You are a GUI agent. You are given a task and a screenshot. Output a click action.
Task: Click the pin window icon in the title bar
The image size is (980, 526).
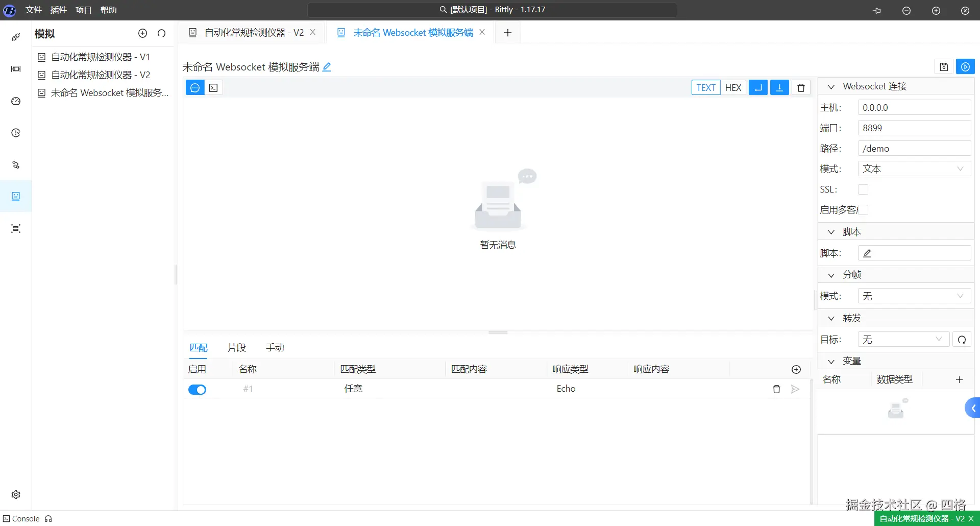(x=877, y=10)
